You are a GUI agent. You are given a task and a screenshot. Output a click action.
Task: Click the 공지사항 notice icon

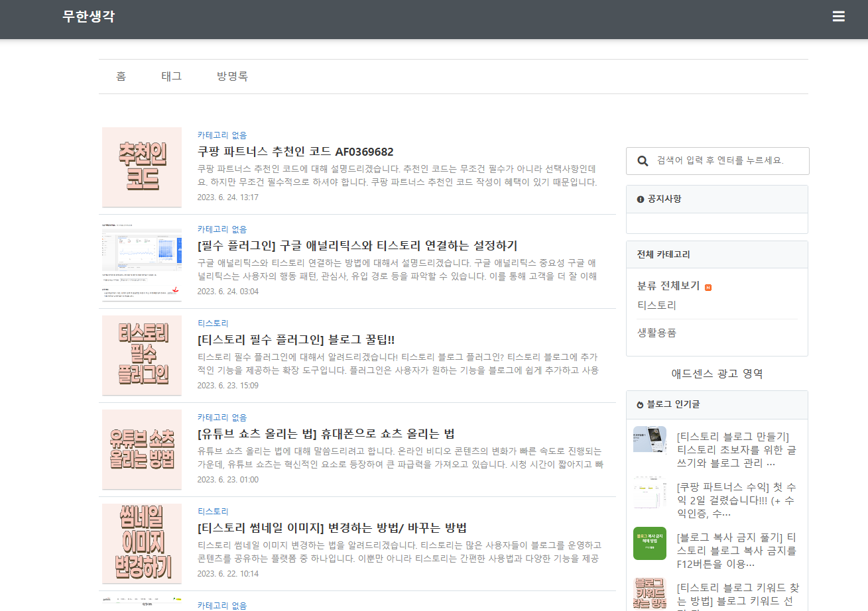(x=641, y=199)
